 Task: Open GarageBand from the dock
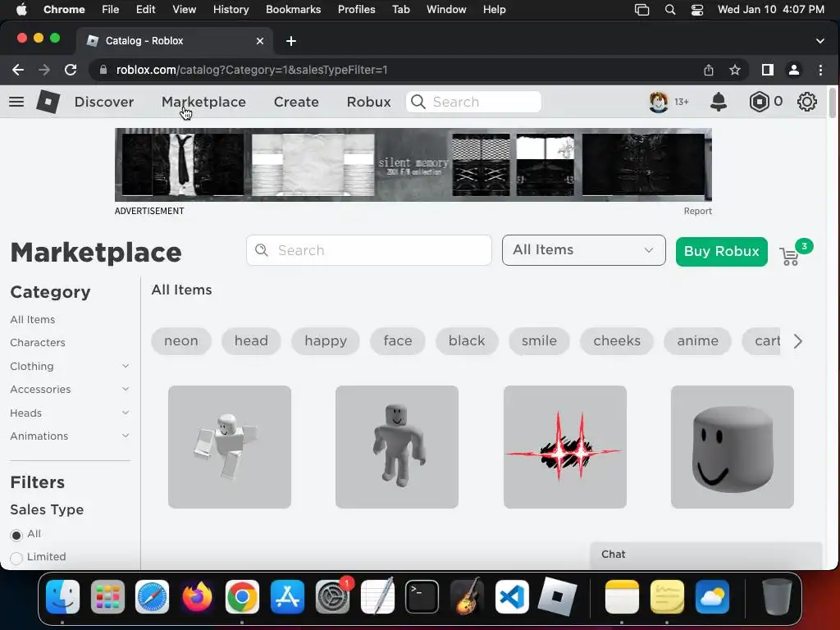[467, 597]
